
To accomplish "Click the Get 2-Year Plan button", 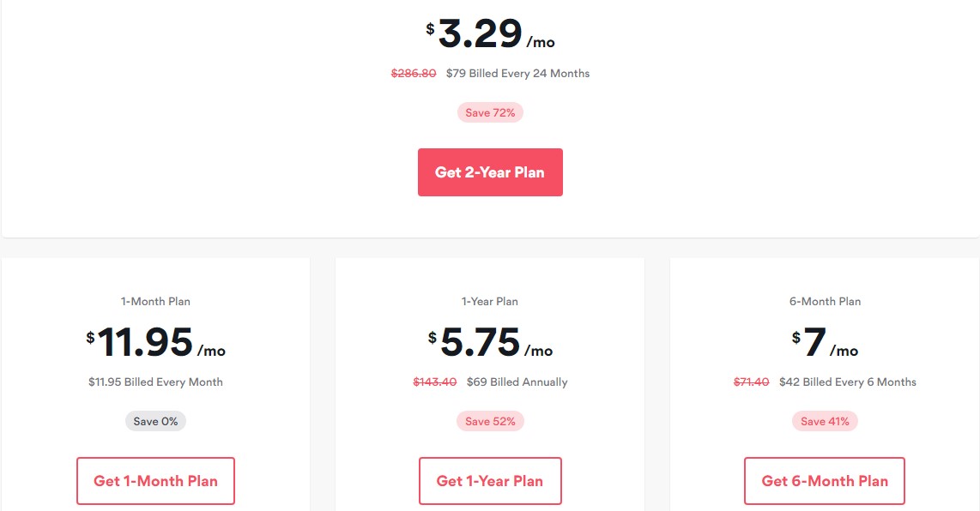I will [x=490, y=172].
